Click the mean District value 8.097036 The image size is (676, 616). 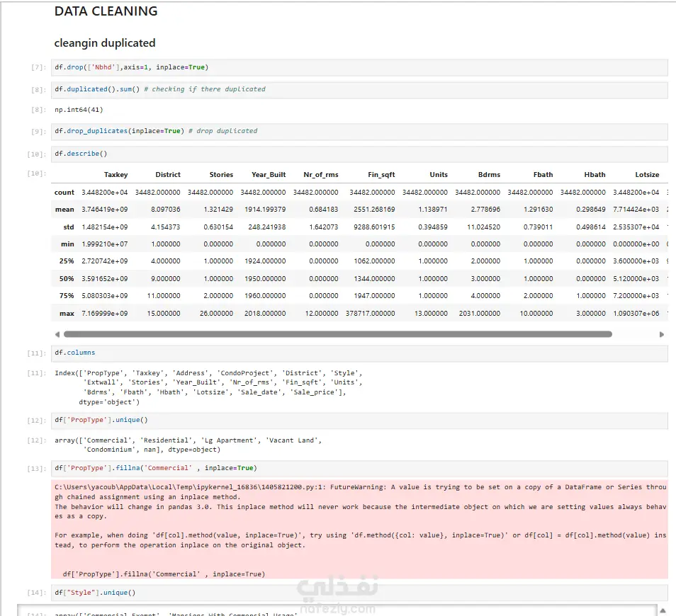[166, 210]
